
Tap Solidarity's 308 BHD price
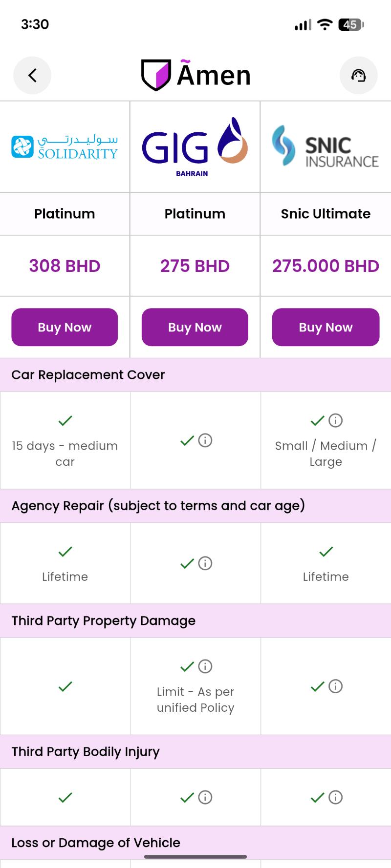(x=65, y=266)
